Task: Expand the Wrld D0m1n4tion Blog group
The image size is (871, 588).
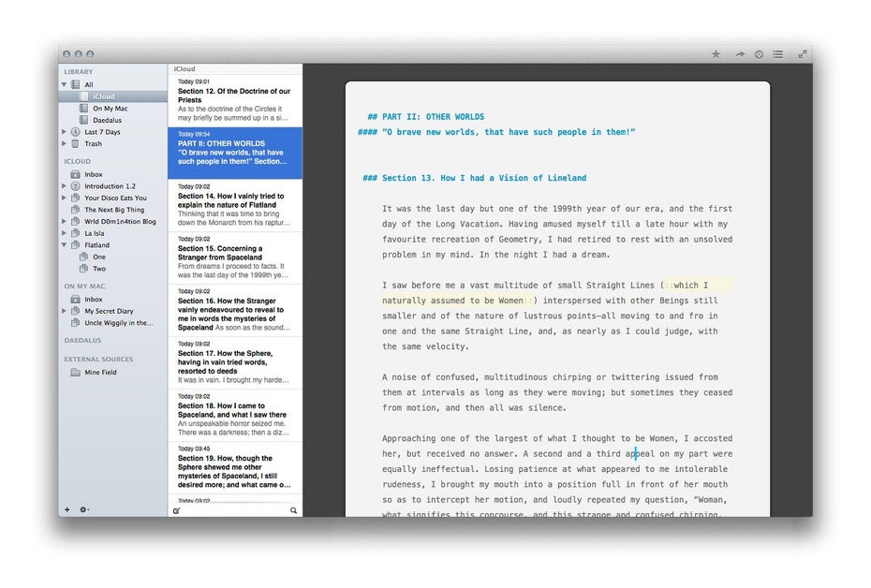Action: point(64,221)
